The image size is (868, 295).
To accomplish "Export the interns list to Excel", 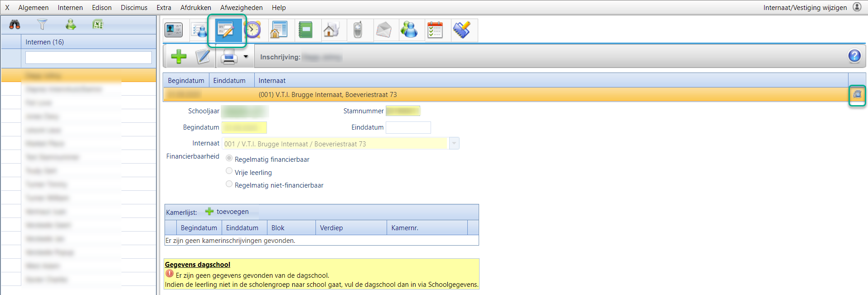I will 98,24.
